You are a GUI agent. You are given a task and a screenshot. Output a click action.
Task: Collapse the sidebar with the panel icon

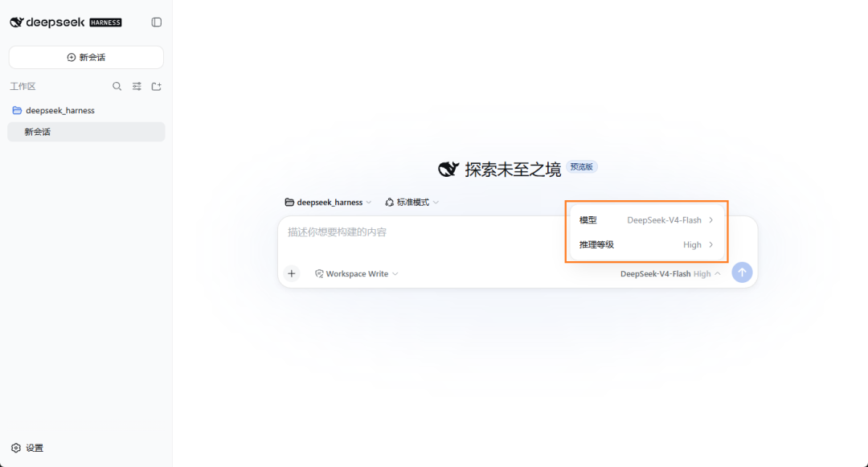click(157, 23)
